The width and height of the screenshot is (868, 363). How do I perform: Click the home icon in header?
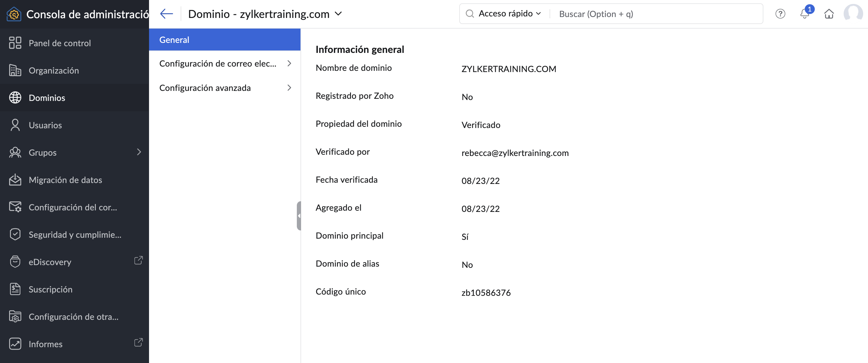(x=829, y=14)
